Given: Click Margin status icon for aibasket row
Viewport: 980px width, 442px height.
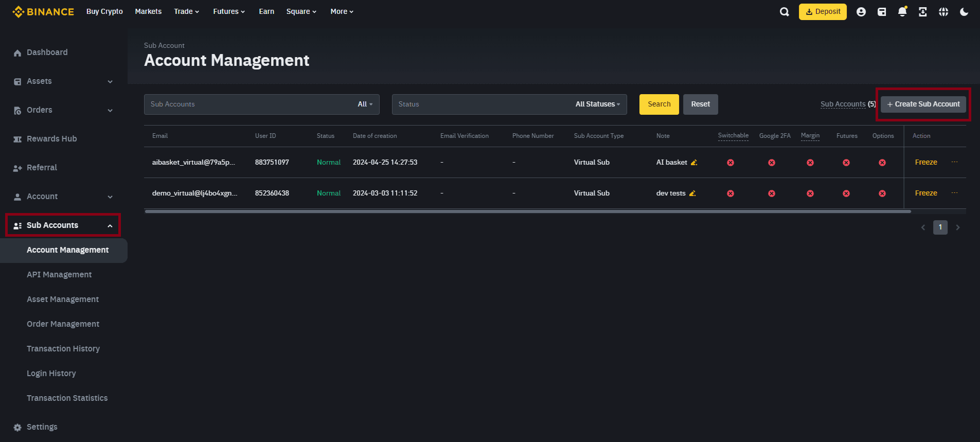Looking at the screenshot, I should coord(810,163).
